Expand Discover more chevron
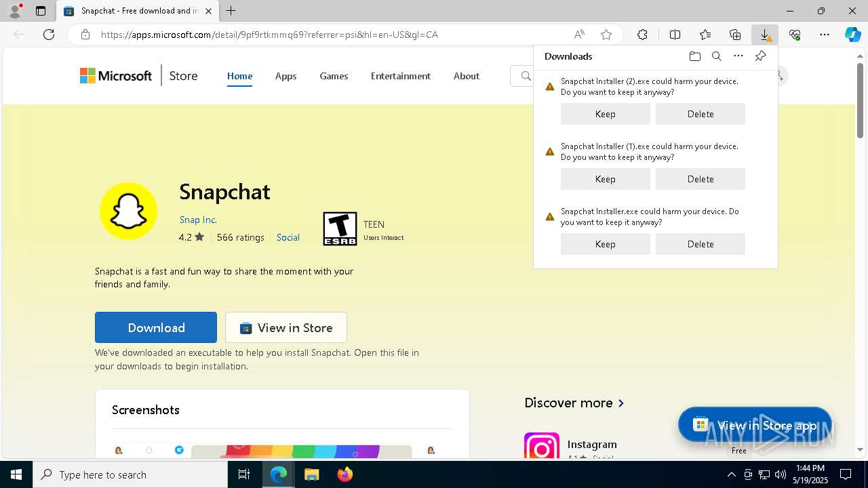 click(621, 403)
